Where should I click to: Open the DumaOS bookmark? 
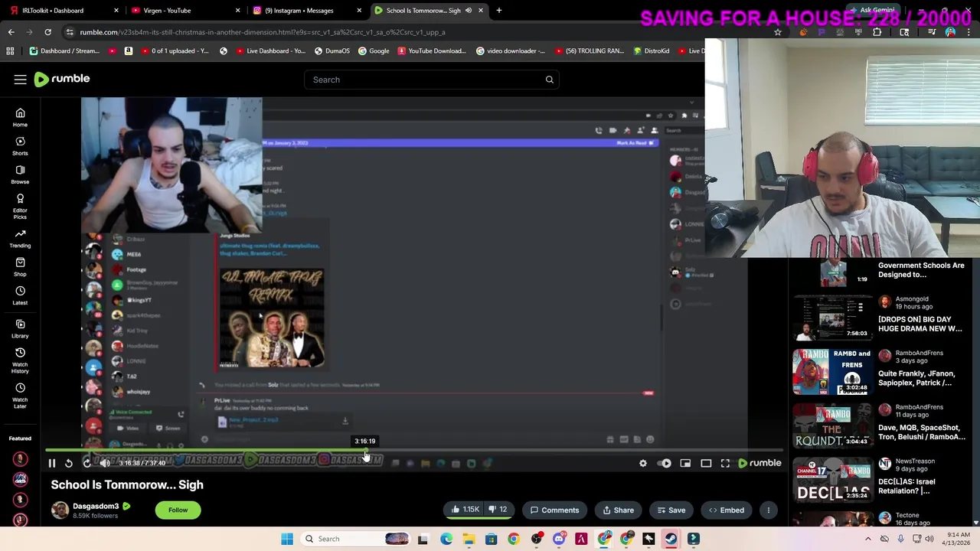[332, 51]
